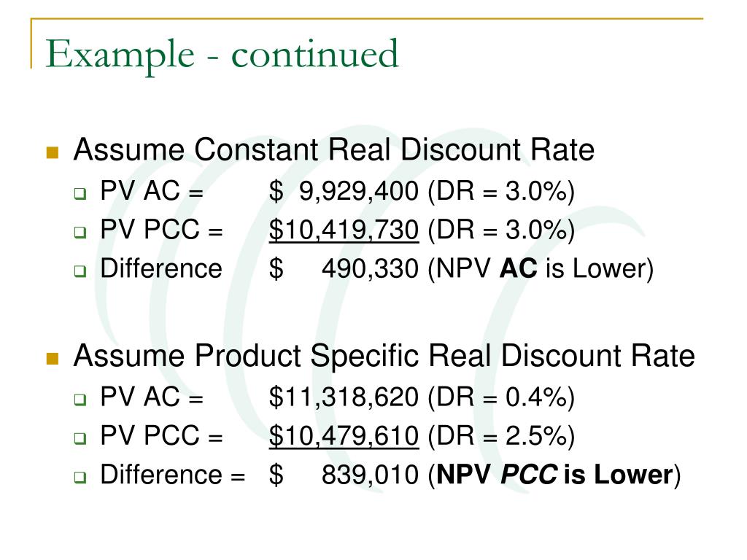Click the 490,330 difference amount
Image resolution: width=747 pixels, height=560 pixels.
(370, 269)
